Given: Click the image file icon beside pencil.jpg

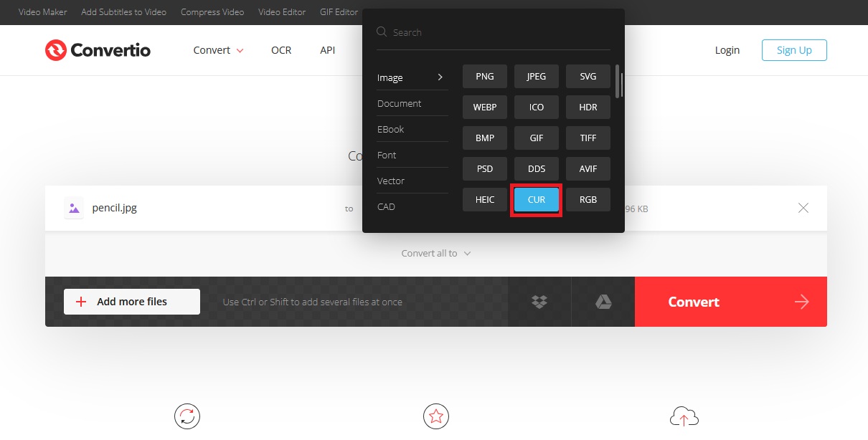Looking at the screenshot, I should coord(73,209).
